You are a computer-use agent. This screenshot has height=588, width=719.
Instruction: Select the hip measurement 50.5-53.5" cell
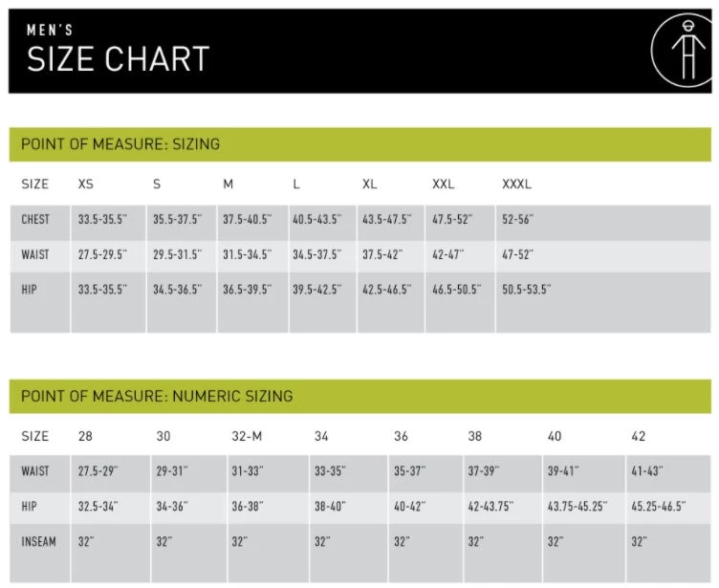(x=527, y=289)
